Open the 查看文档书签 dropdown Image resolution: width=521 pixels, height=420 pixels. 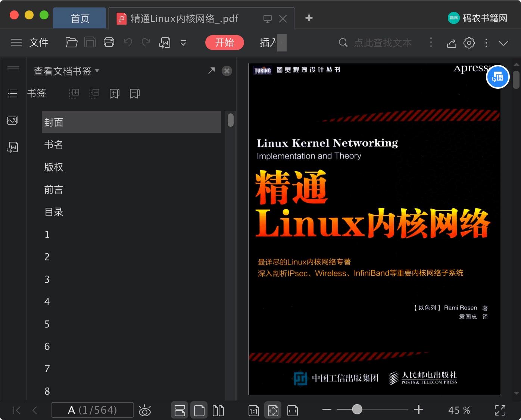[66, 71]
